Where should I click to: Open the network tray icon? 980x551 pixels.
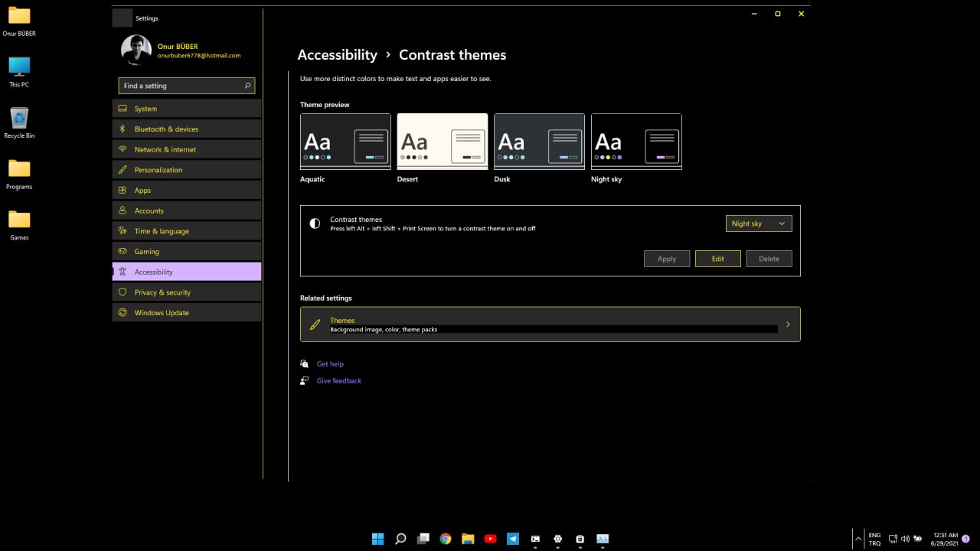point(893,539)
